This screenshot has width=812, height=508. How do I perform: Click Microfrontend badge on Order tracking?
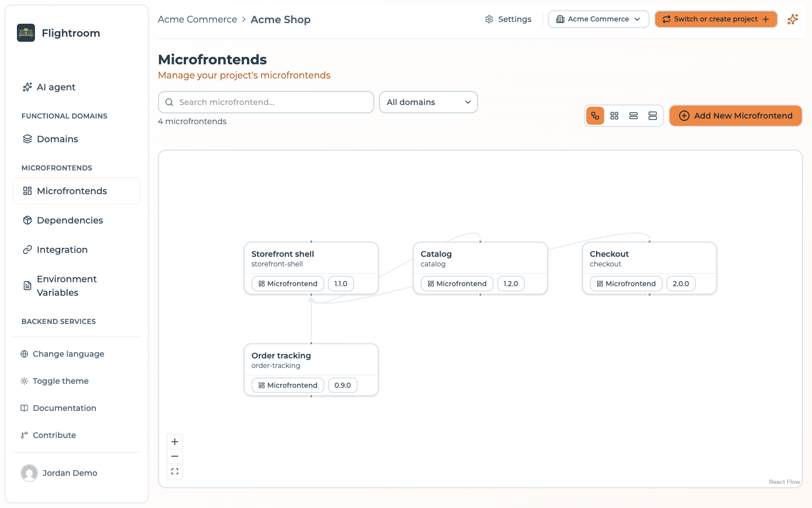pos(288,385)
